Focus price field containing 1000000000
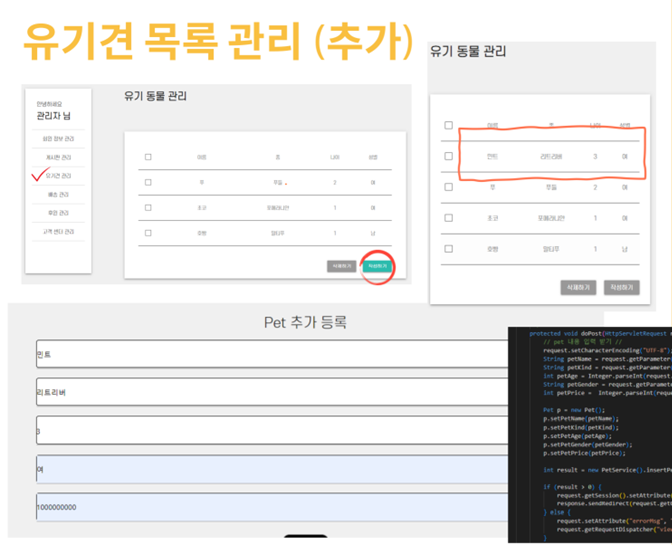This screenshot has width=672, height=545. pos(272,507)
